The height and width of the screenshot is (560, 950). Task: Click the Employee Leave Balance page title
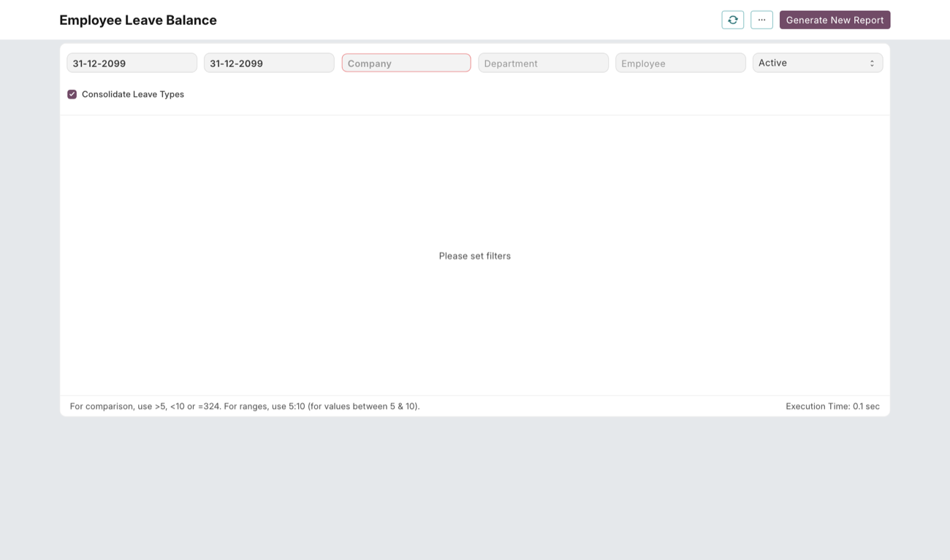138,20
